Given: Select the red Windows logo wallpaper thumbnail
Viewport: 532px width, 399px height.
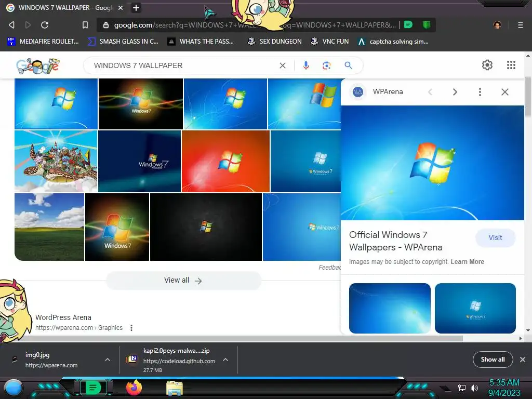Looking at the screenshot, I should [x=225, y=161].
